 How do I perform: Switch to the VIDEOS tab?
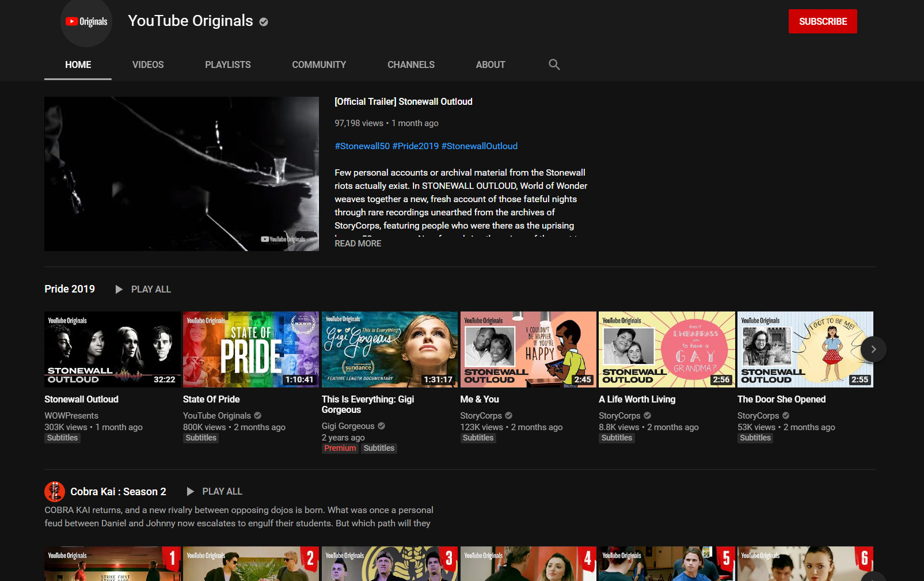[147, 64]
